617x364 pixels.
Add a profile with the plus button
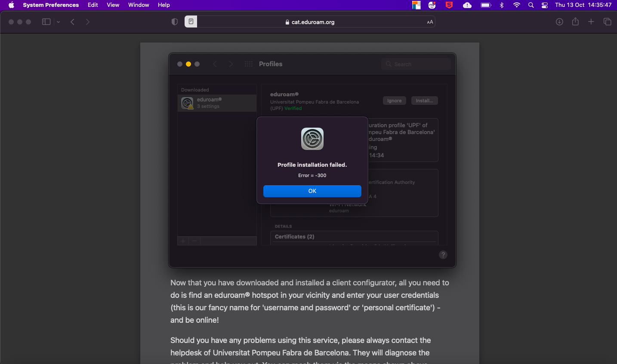click(183, 241)
